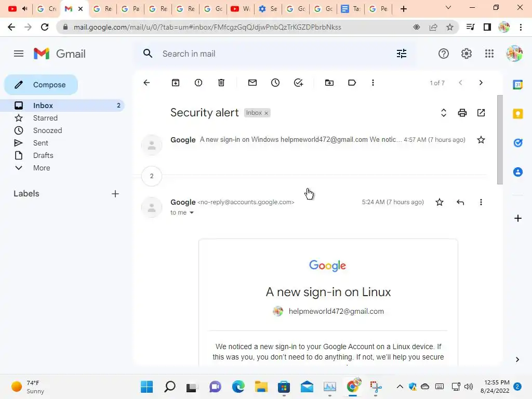Open Windows Start menu
This screenshot has height=399, width=532.
[x=147, y=387]
